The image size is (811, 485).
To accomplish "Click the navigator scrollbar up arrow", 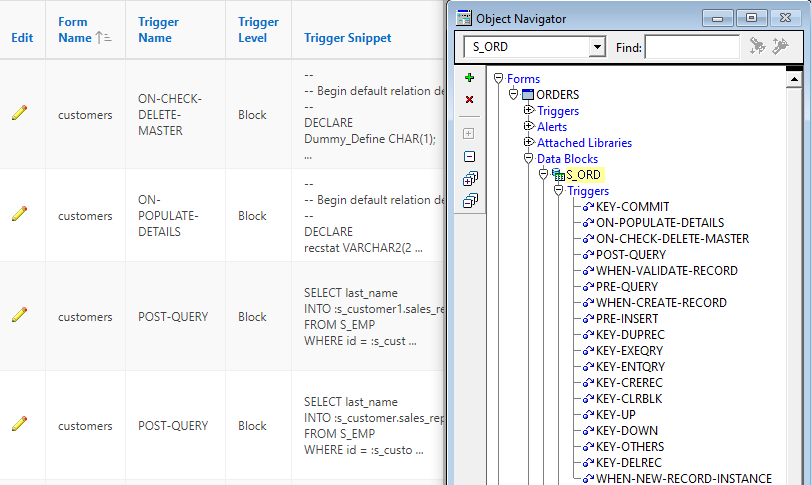I will point(796,77).
